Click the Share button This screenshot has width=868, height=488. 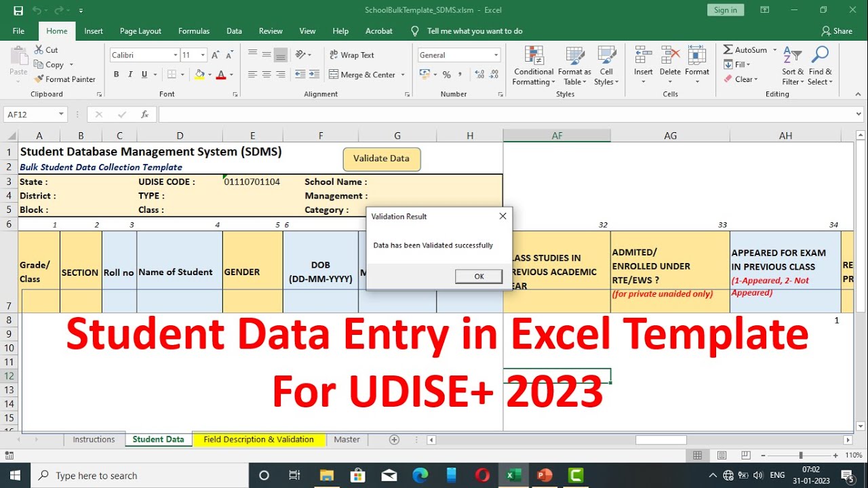tap(837, 31)
